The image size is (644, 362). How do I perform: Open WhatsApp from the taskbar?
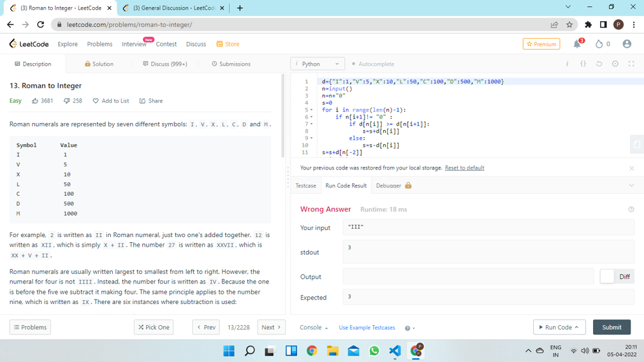[x=374, y=350]
